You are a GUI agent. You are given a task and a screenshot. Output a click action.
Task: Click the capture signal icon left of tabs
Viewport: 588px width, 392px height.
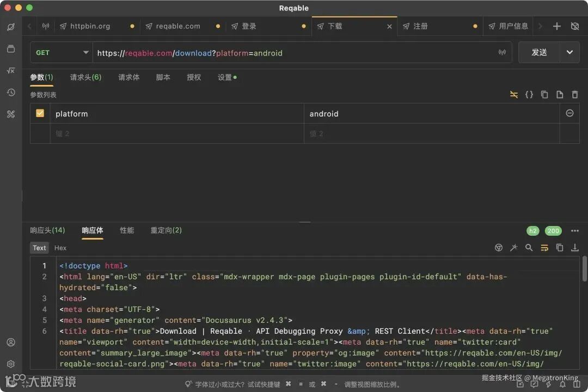45,26
